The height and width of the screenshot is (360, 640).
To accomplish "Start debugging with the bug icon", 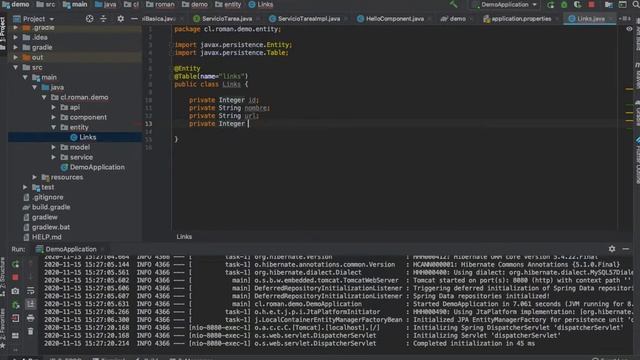I will (564, 5).
